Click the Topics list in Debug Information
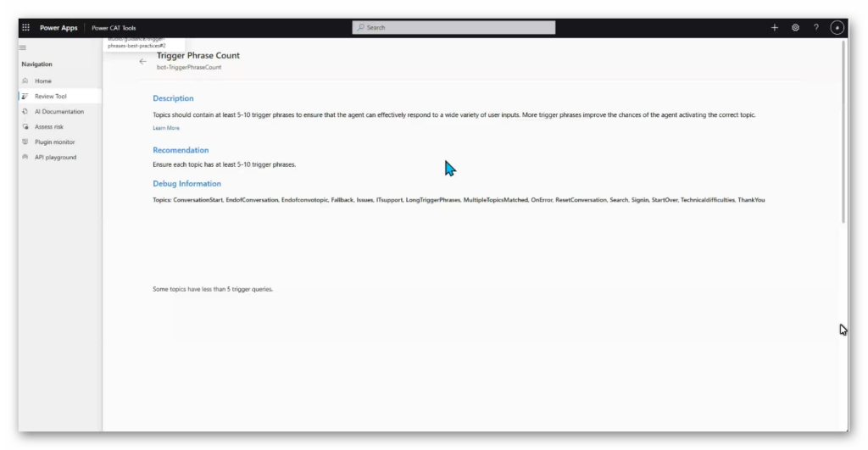Image resolution: width=868 pixels, height=450 pixels. [459, 200]
